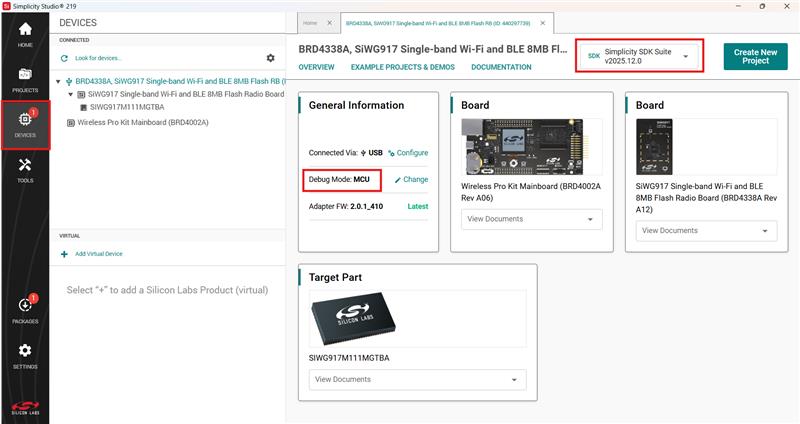
Task: Select the Devices sidebar icon
Action: pos(25,125)
